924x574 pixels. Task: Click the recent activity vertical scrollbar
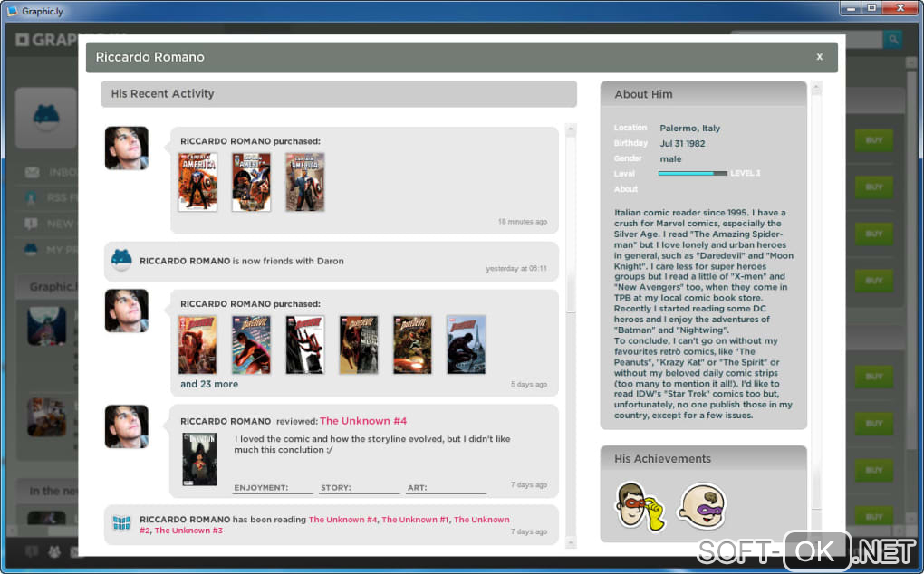pos(570,336)
